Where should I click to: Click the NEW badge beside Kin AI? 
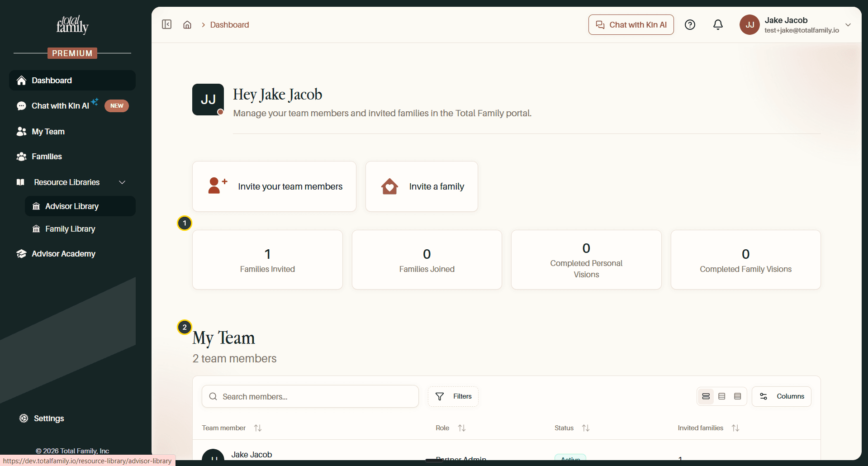click(117, 106)
